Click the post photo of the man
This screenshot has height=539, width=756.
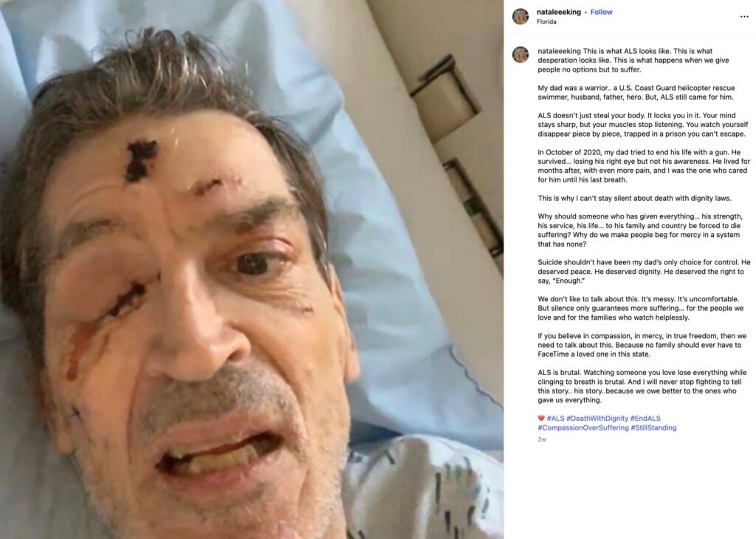click(252, 269)
